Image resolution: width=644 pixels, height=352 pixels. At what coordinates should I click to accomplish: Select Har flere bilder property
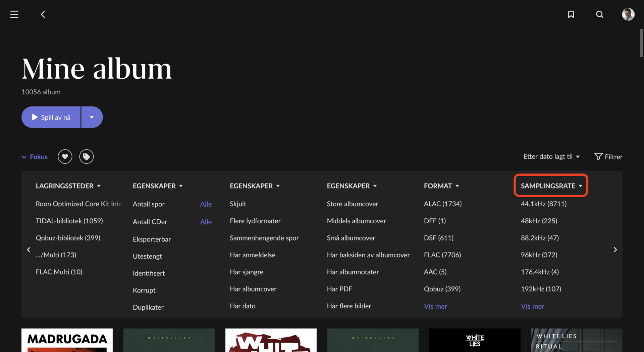(349, 306)
